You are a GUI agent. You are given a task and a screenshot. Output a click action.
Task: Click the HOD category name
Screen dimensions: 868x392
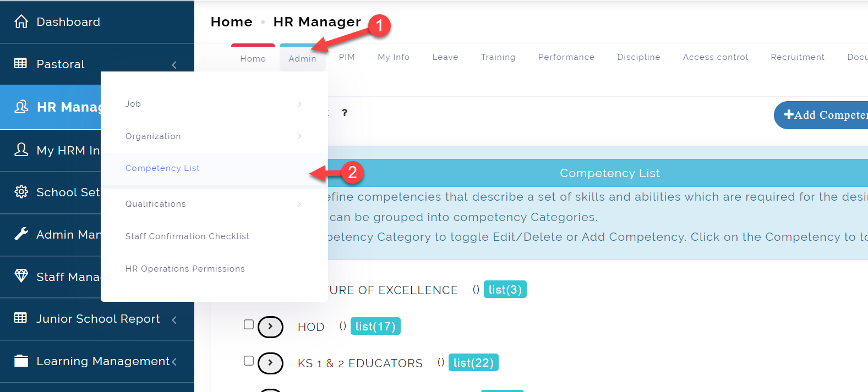pyautogui.click(x=311, y=327)
